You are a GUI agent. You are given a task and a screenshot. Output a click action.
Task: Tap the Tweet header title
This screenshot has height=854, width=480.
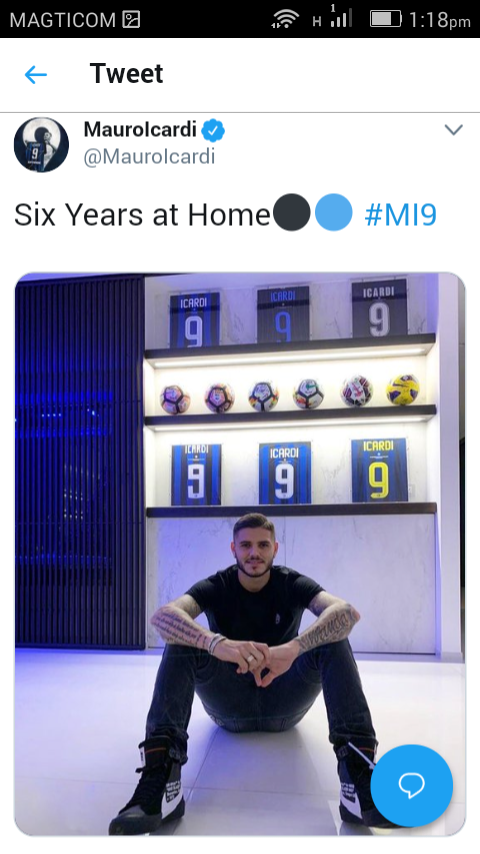click(x=126, y=74)
